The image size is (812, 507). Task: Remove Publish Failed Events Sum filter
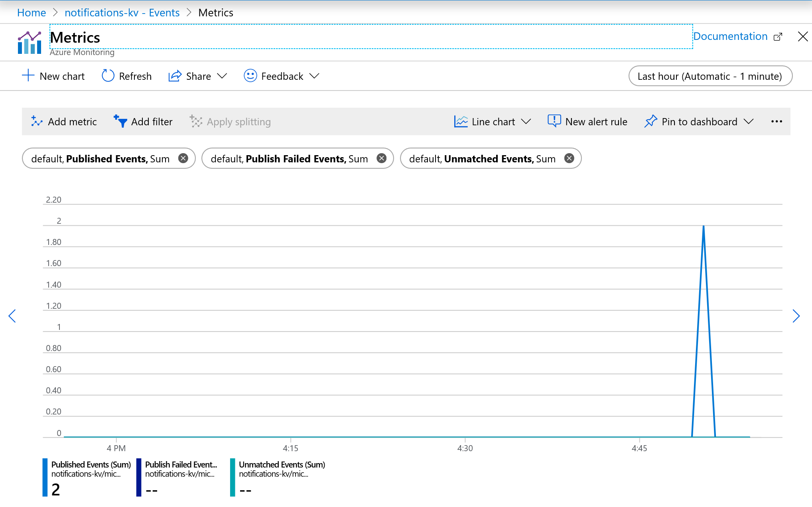point(382,158)
